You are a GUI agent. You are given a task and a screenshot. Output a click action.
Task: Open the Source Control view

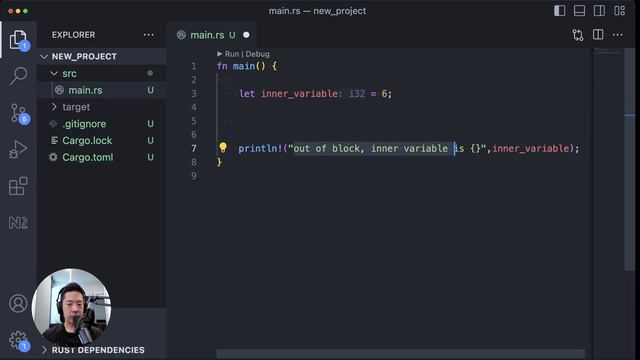(18, 113)
